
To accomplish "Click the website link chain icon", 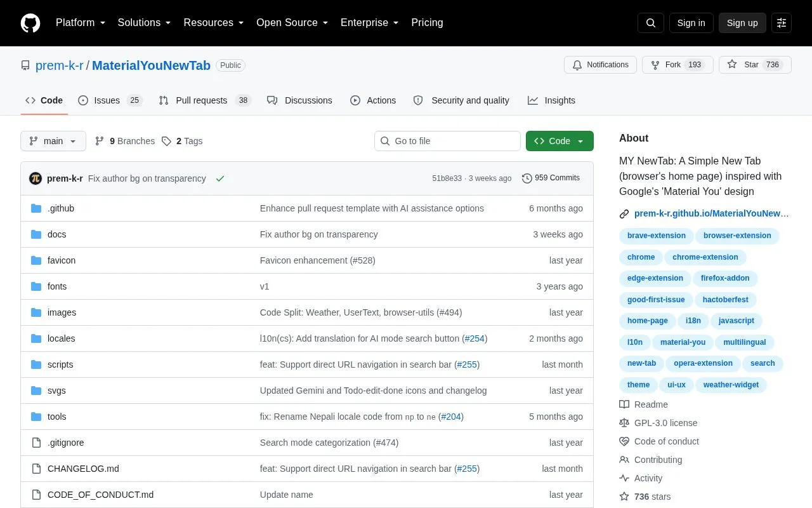I will (x=624, y=214).
